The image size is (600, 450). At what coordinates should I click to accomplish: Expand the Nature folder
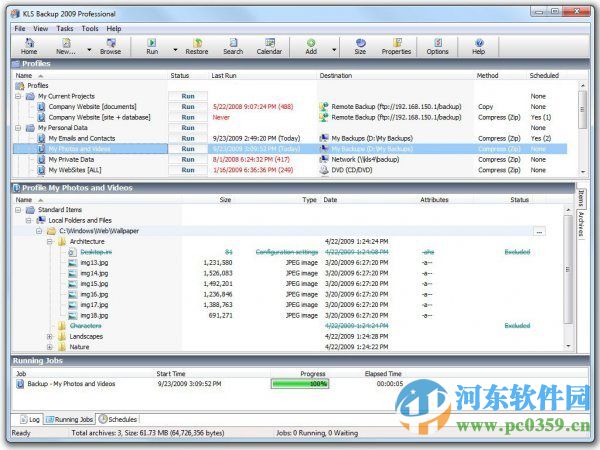pyautogui.click(x=49, y=347)
